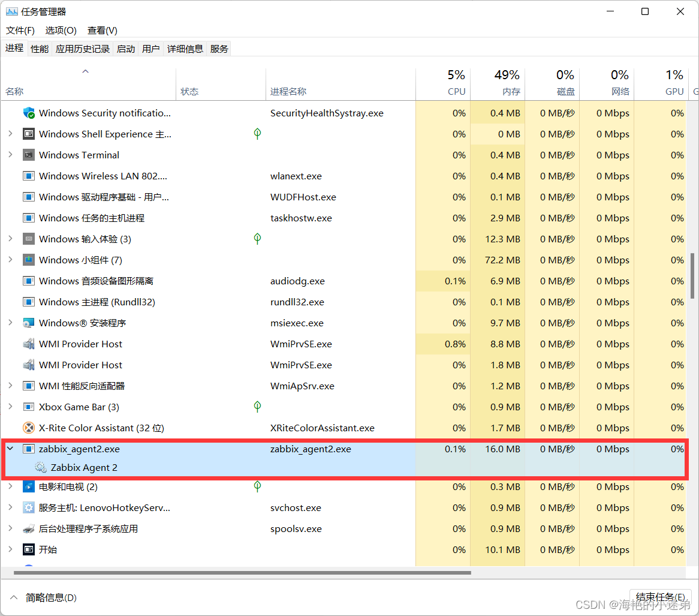Click the Windows 小组件 widget icon

point(29,260)
